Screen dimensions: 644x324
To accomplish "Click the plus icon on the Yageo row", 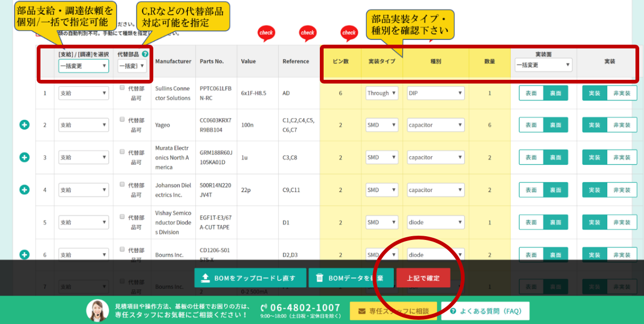I will pyautogui.click(x=24, y=125).
